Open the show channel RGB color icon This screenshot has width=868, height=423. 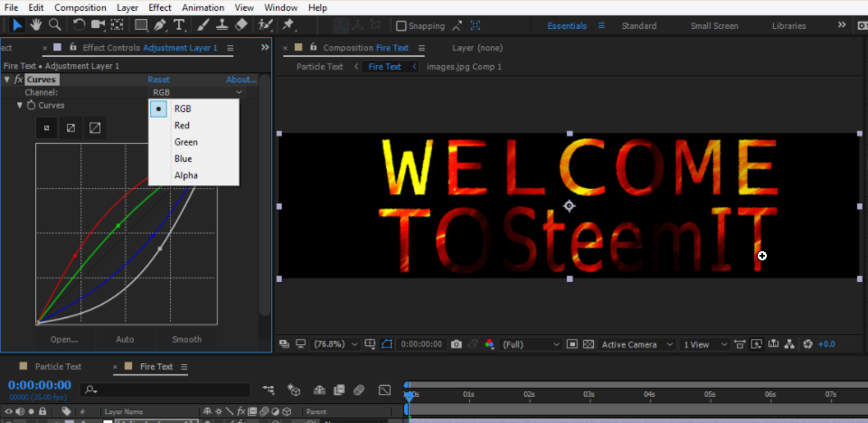tap(489, 344)
